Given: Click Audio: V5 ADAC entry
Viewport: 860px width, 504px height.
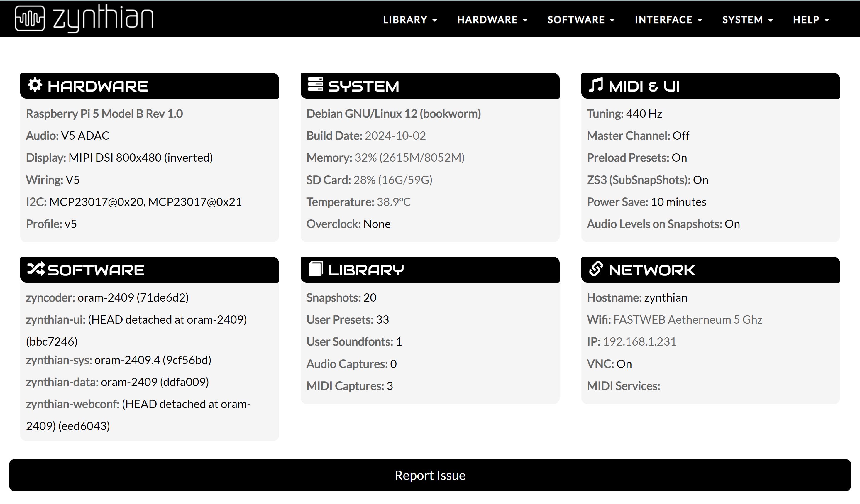Looking at the screenshot, I should [67, 136].
